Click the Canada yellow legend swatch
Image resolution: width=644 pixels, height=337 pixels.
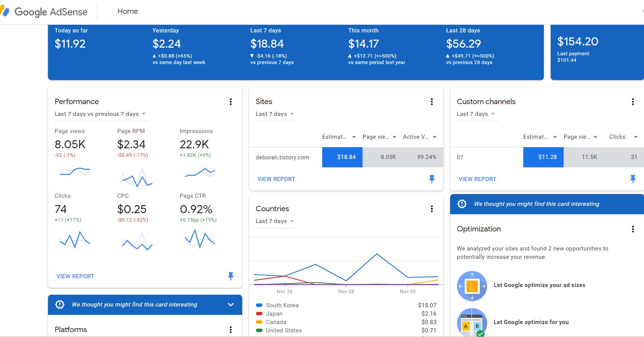(x=259, y=322)
